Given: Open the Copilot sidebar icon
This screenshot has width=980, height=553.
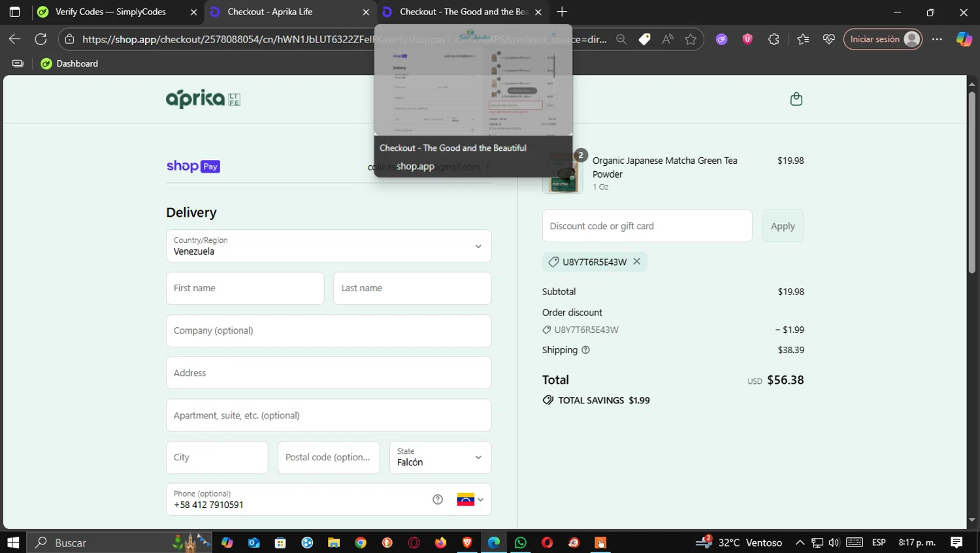Looking at the screenshot, I should point(964,39).
